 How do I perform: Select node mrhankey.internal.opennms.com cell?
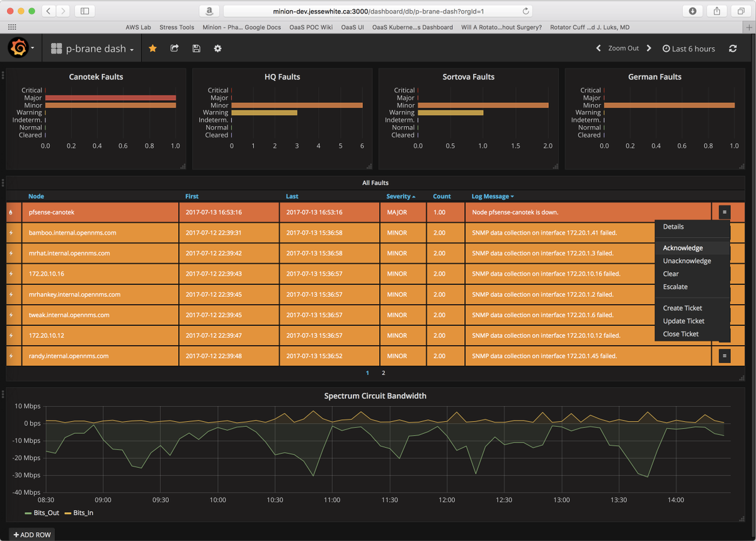(100, 294)
